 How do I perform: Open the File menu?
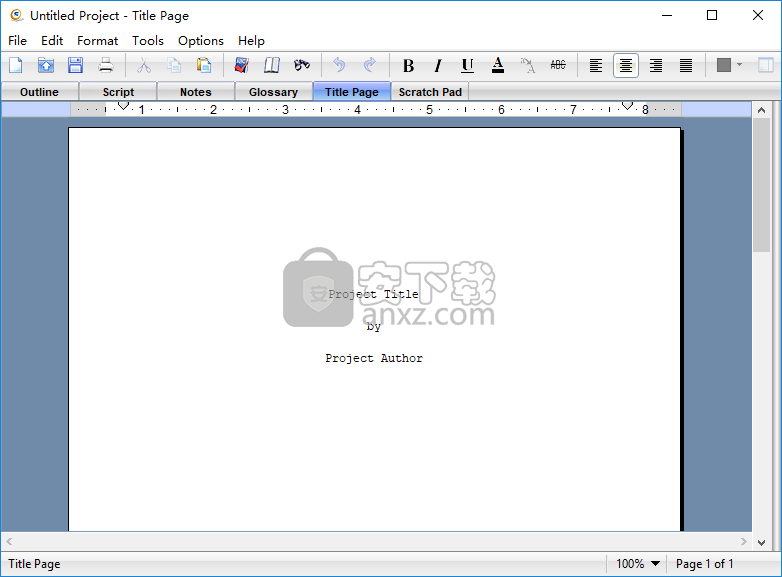(x=17, y=40)
